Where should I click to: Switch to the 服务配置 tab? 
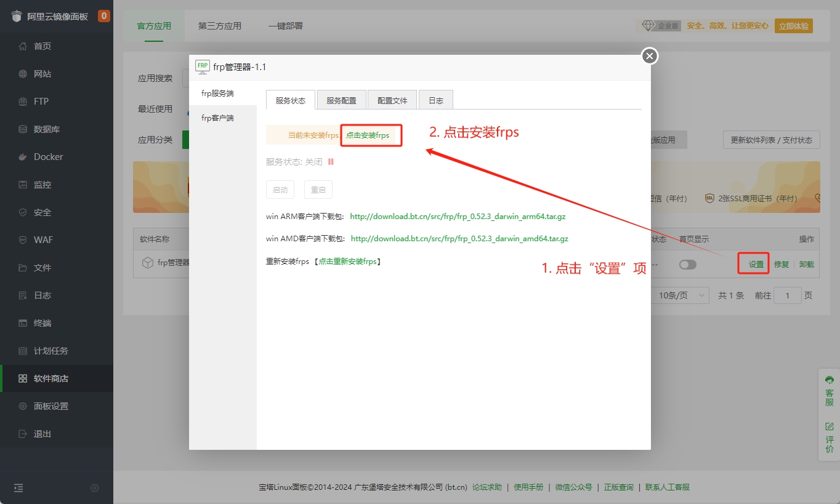(341, 100)
